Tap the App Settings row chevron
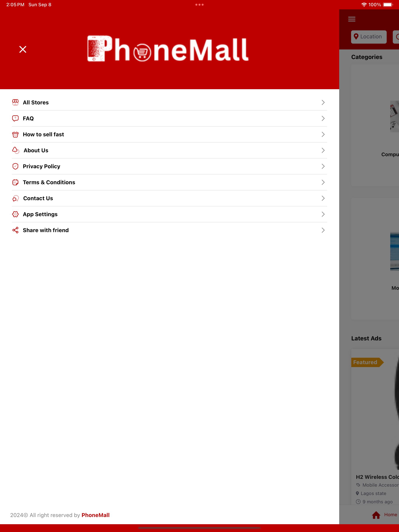399x532 pixels. point(323,214)
